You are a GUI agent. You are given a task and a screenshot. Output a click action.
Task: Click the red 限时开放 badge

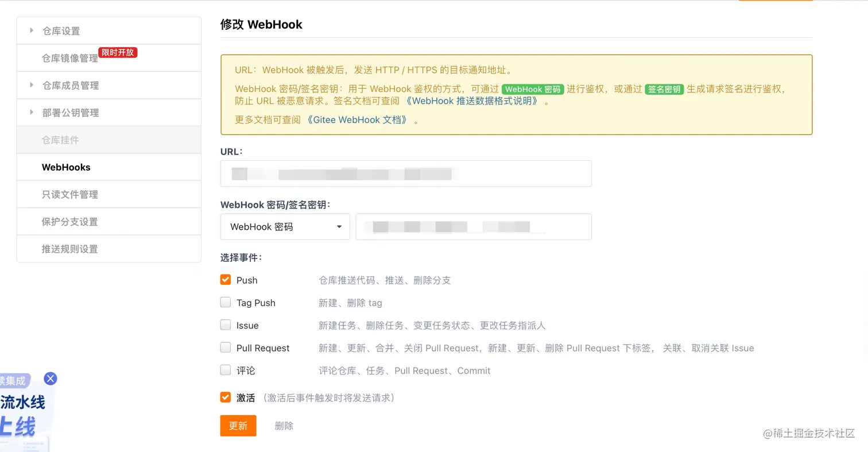point(118,52)
